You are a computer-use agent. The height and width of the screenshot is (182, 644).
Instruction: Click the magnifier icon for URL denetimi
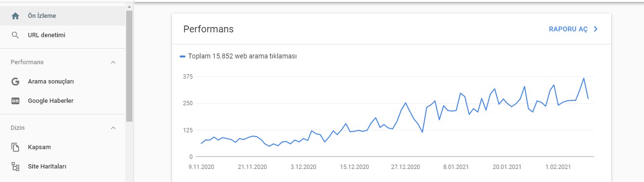15,35
